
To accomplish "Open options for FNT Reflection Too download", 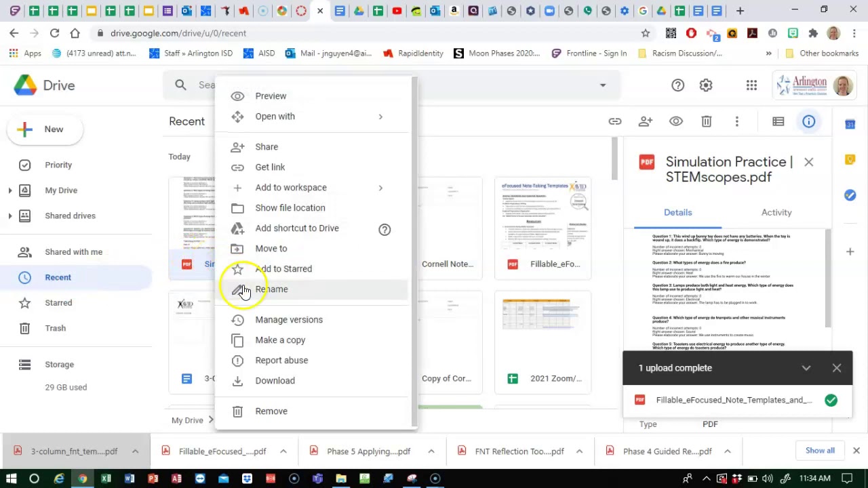I will coord(579,451).
